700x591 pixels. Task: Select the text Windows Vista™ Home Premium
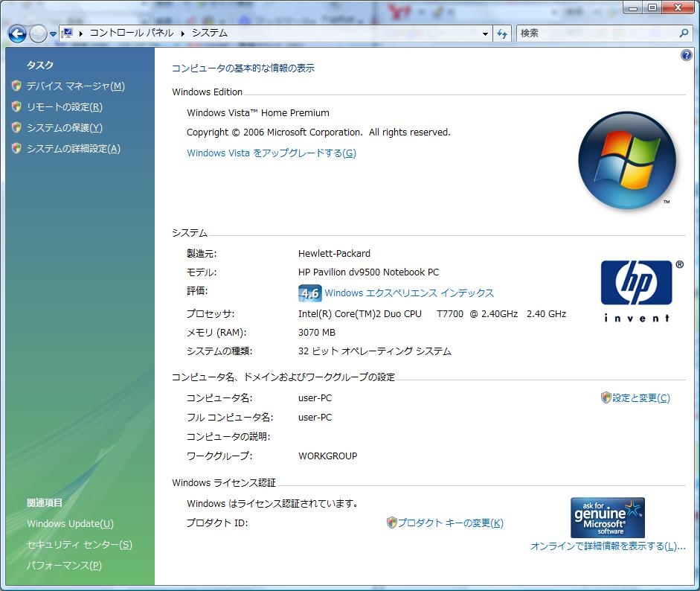pyautogui.click(x=258, y=113)
